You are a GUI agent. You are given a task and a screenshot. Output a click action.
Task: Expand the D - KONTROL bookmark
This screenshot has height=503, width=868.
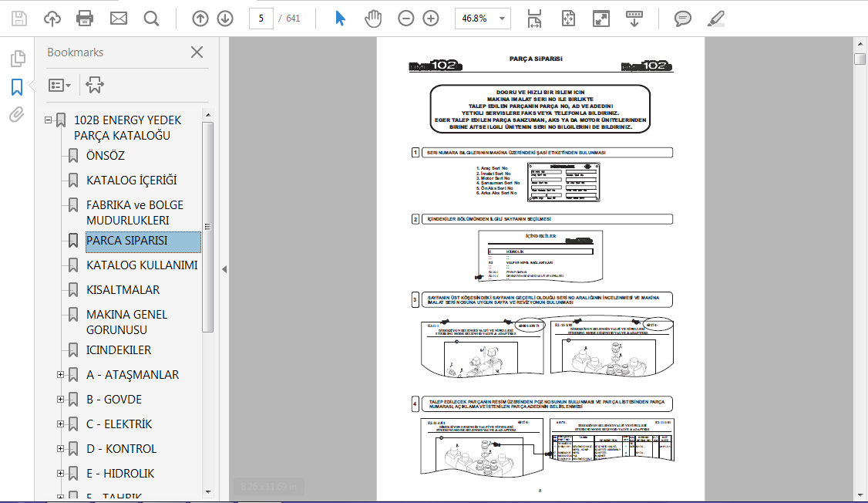(60, 449)
